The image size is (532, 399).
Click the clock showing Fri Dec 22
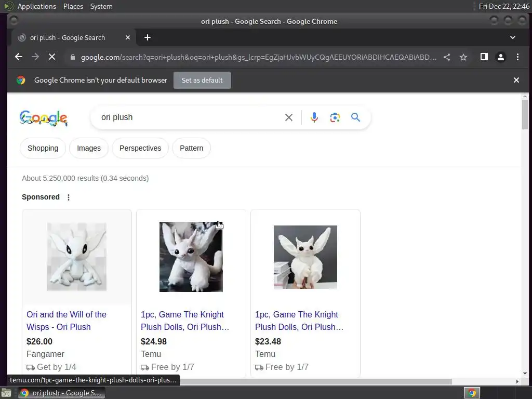tap(504, 6)
